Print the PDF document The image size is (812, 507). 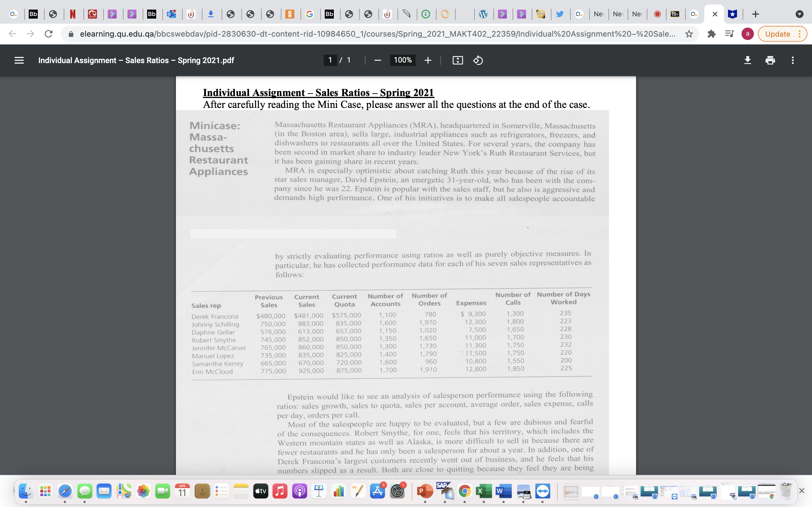pos(770,60)
